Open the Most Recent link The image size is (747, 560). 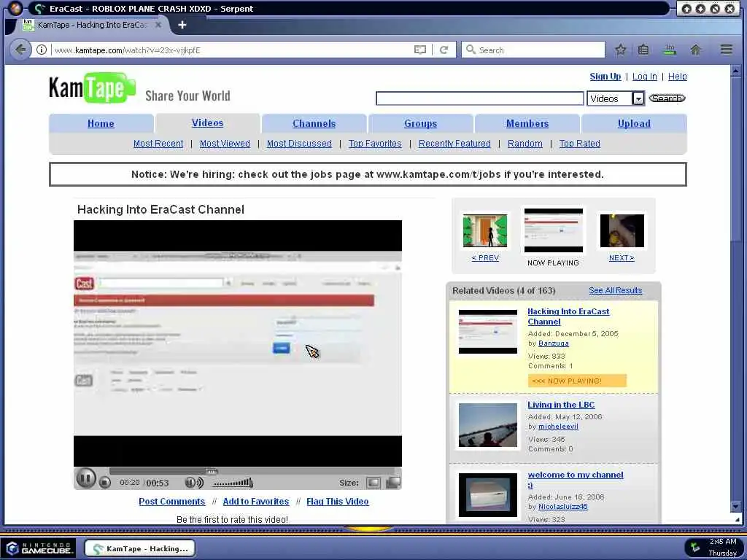(158, 144)
